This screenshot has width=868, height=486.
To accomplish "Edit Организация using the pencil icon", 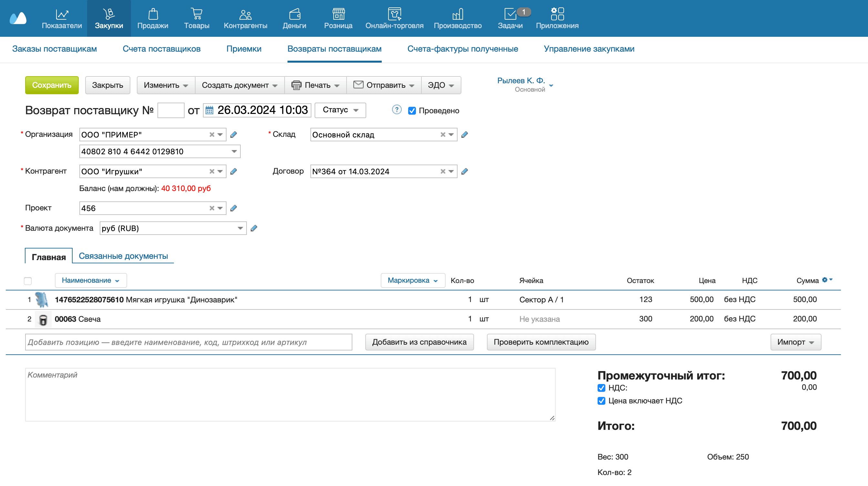I will tap(234, 135).
